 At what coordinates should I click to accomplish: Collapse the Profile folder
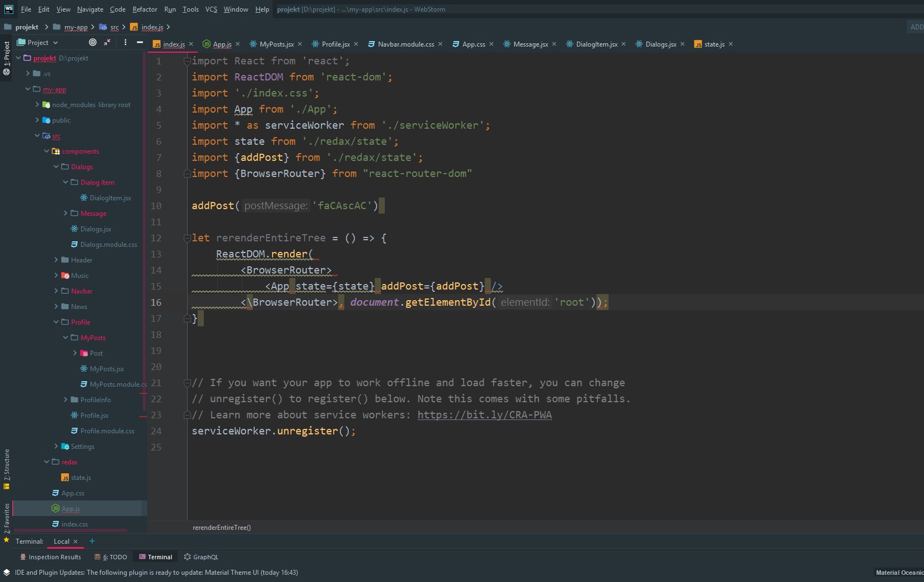(56, 322)
